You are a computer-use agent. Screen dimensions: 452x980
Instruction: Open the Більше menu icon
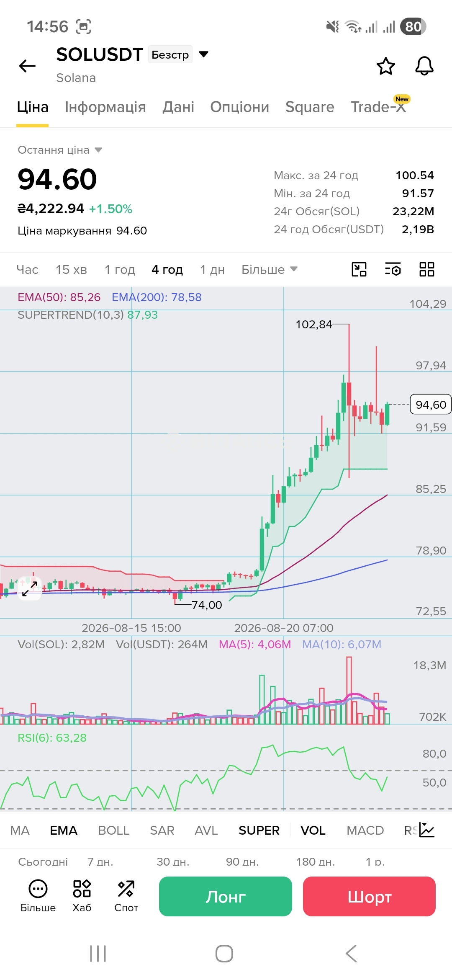[38, 896]
